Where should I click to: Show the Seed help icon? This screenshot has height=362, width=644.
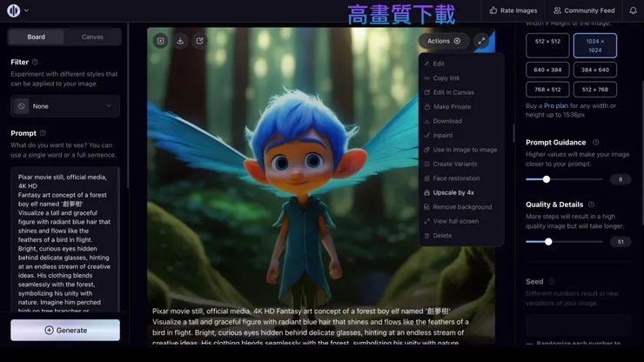pos(552,281)
